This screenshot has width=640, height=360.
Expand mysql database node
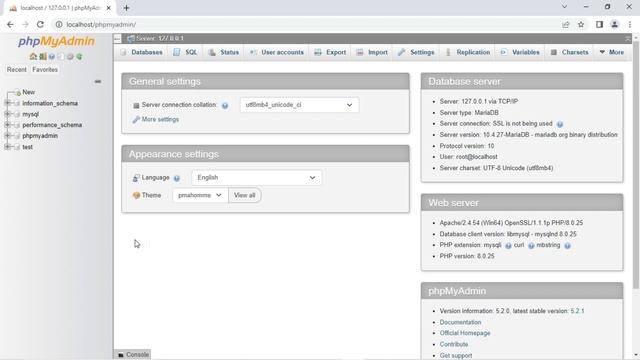tap(7, 114)
